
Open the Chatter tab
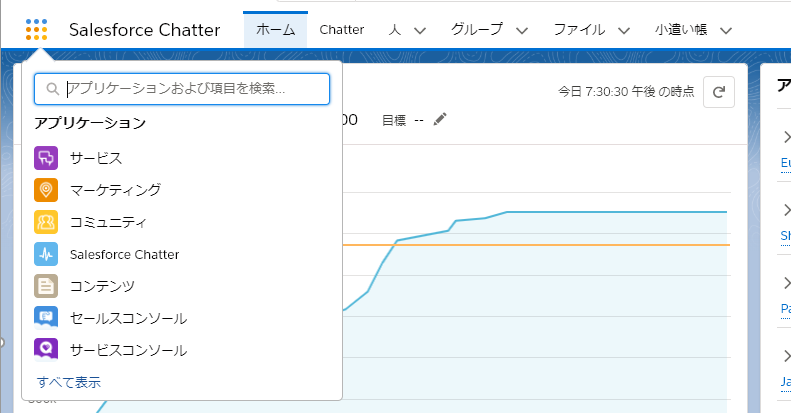[x=342, y=30]
